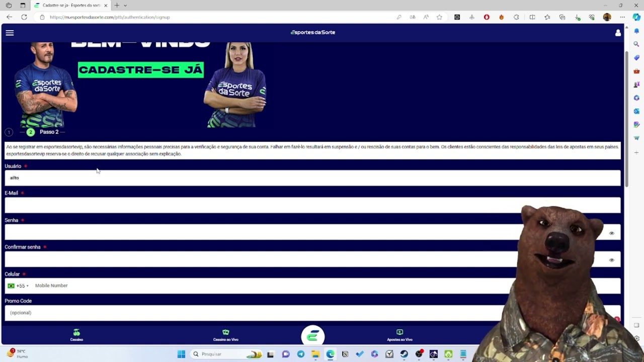This screenshot has width=644, height=362.
Task: Go back in the browser
Action: tap(9, 17)
